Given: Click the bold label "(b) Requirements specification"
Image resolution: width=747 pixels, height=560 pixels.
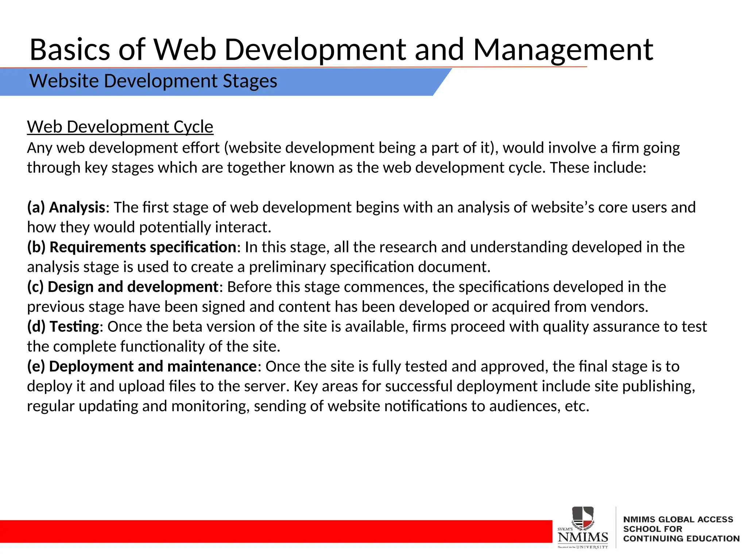Looking at the screenshot, I should tap(132, 247).
